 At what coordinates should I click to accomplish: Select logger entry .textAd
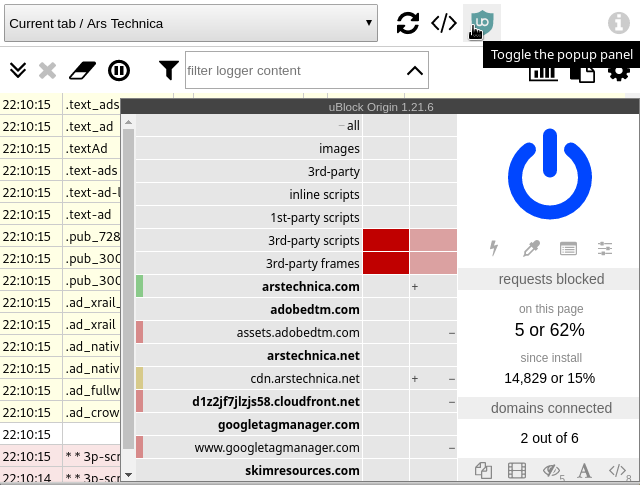pos(87,148)
